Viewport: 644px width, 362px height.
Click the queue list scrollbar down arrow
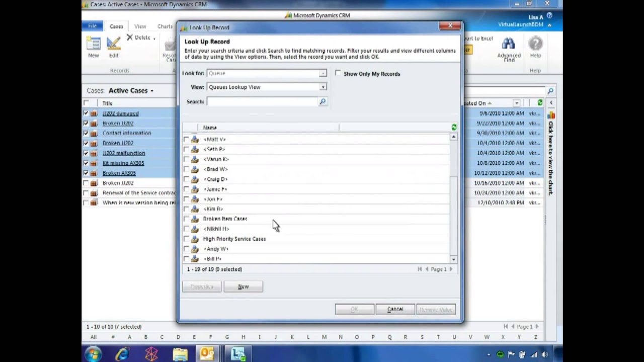453,259
